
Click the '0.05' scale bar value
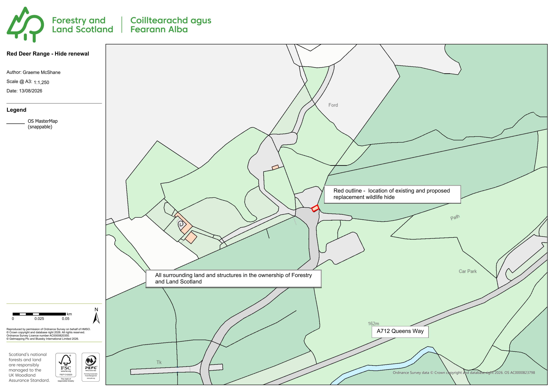(x=66, y=319)
